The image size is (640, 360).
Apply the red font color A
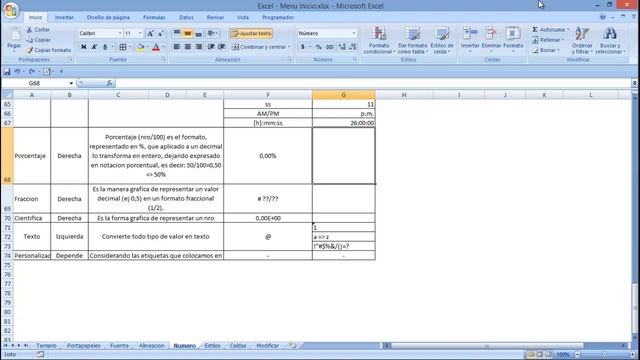(156, 47)
